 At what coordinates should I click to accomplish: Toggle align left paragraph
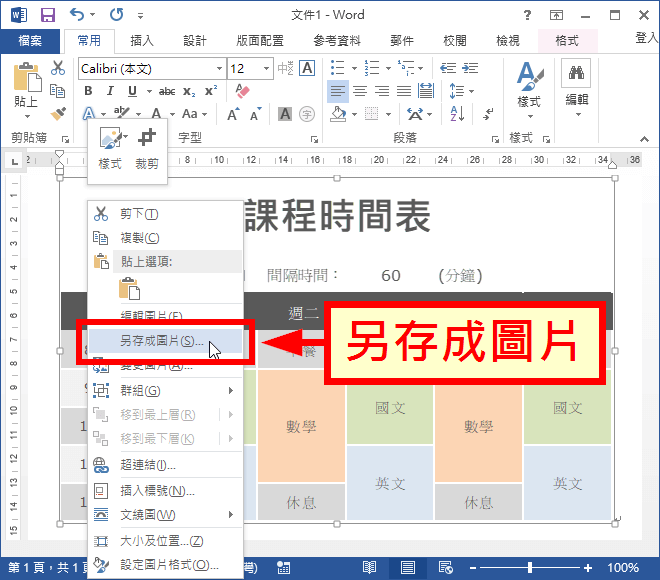point(338,91)
